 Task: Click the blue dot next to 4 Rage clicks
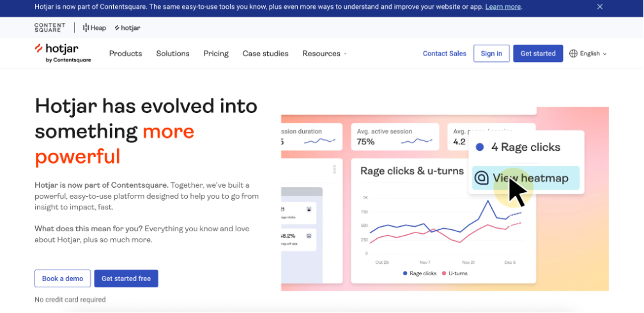tap(480, 148)
